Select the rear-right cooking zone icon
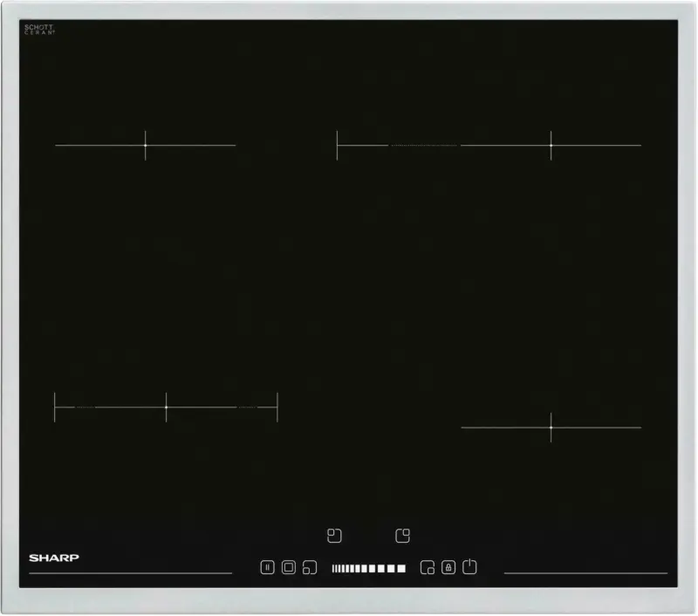Screen dimensions: 698x616 (x=402, y=535)
